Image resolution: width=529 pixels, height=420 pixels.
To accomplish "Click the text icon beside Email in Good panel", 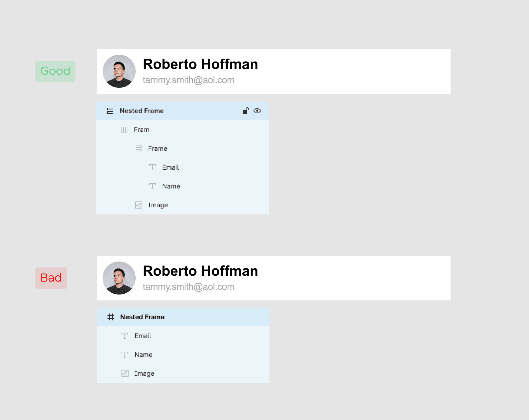I will [x=152, y=167].
